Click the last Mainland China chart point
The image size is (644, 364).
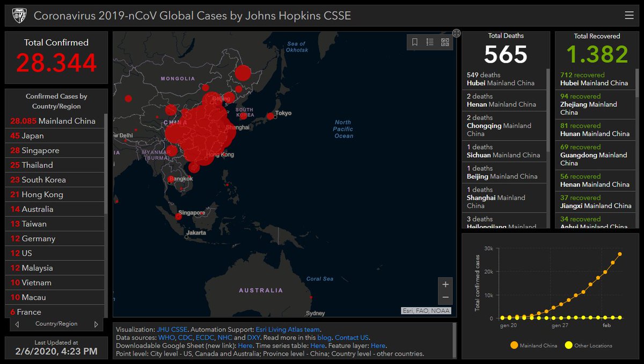coord(620,254)
